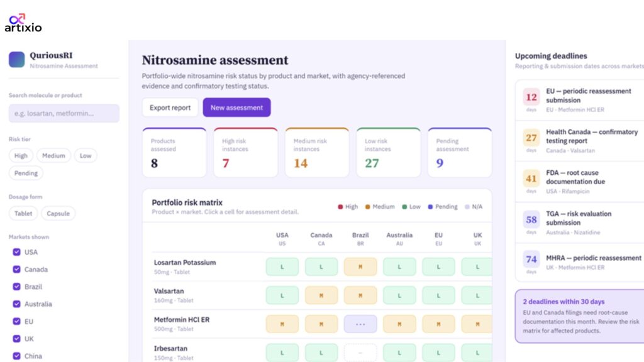Uncheck the Canada market checkbox

16,269
